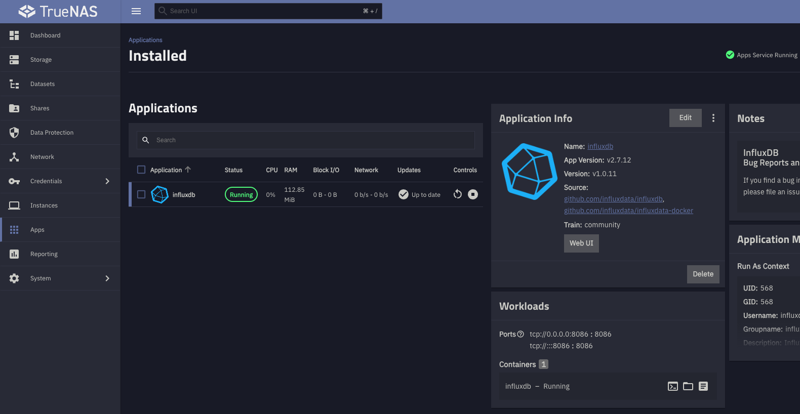Click the Dashboard sidebar icon
Image resolution: width=800 pixels, height=414 pixels.
point(14,35)
